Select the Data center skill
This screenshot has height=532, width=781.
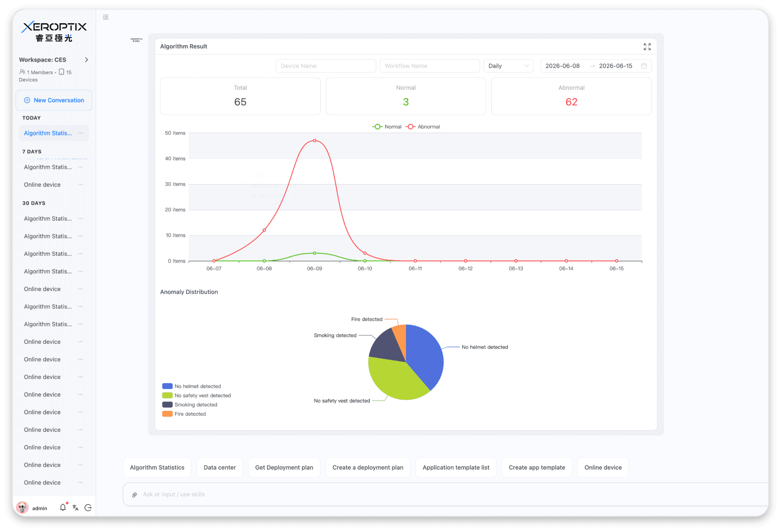click(220, 468)
